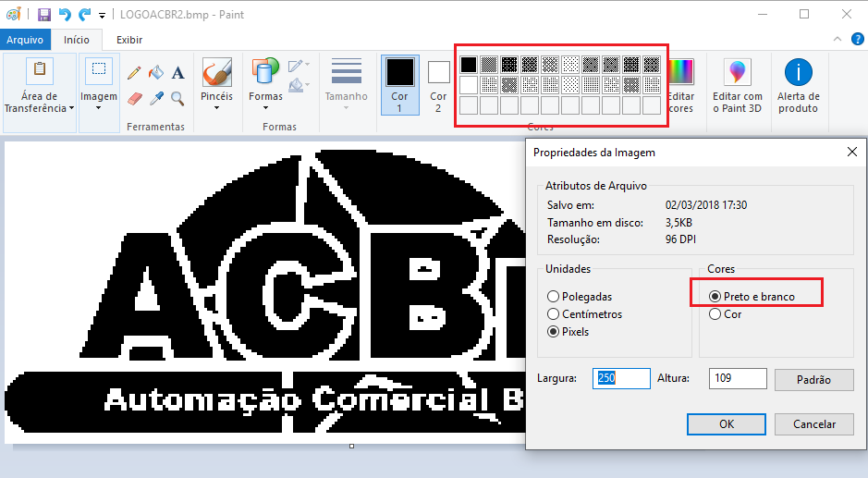Choose the Text tool letter A
868x478 pixels.
(x=177, y=72)
